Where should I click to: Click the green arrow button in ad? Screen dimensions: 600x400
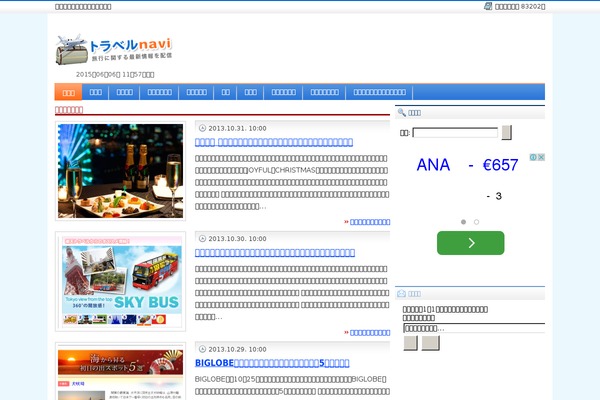click(x=471, y=243)
